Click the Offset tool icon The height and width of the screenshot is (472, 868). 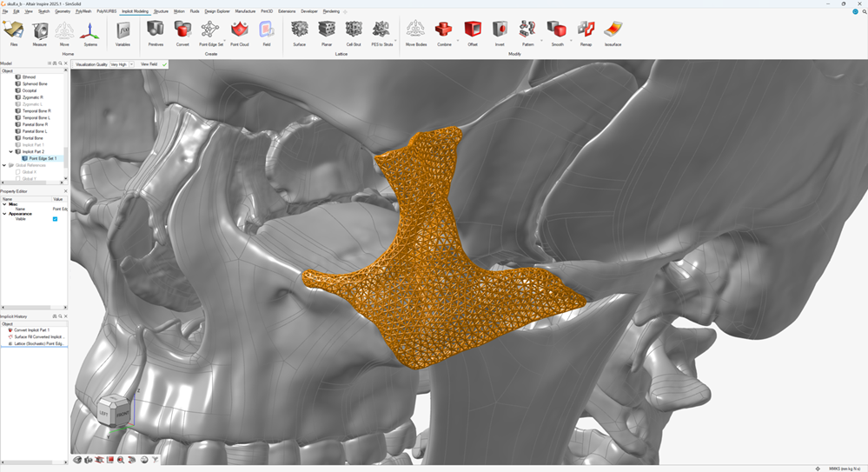pos(472,31)
